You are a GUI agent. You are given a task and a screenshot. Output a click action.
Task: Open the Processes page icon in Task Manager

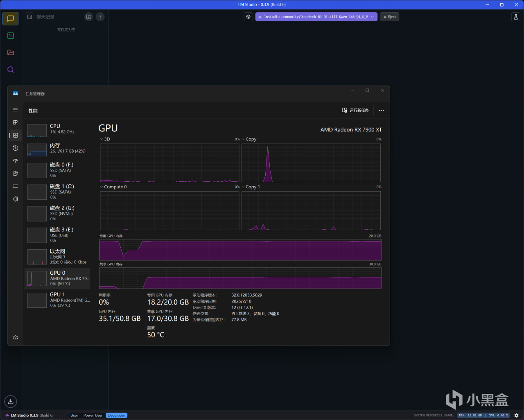(16, 122)
